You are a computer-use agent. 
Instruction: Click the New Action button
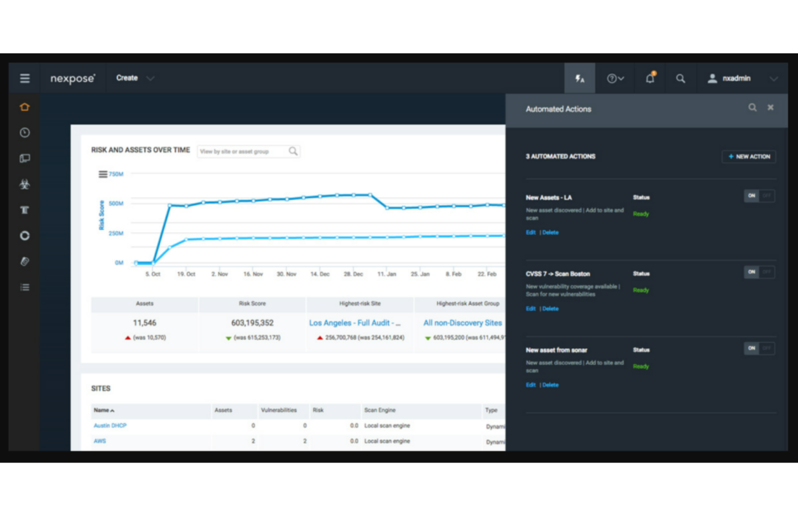coord(748,156)
